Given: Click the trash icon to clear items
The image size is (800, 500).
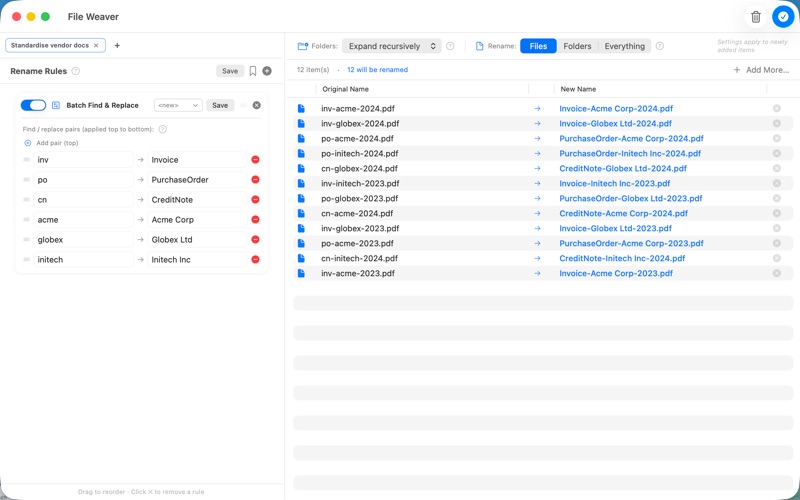Looking at the screenshot, I should (756, 17).
